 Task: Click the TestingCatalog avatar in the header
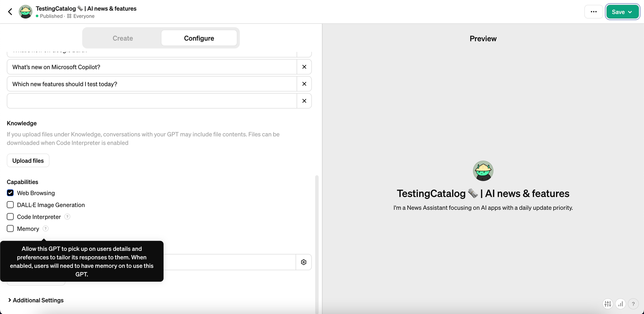coord(25,12)
